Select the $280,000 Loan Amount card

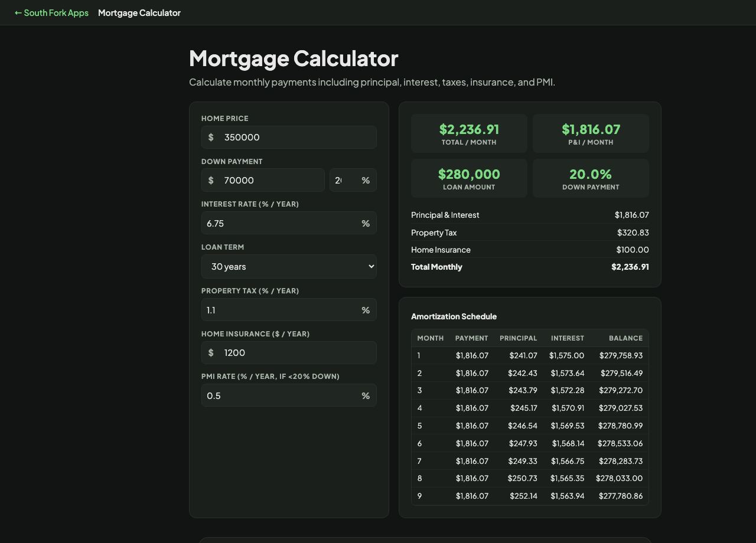(x=469, y=178)
